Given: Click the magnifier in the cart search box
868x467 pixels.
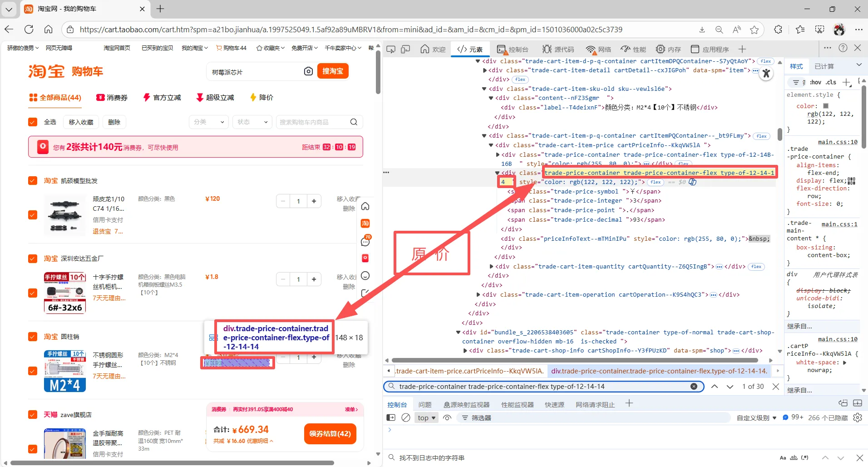Looking at the screenshot, I should pyautogui.click(x=354, y=122).
